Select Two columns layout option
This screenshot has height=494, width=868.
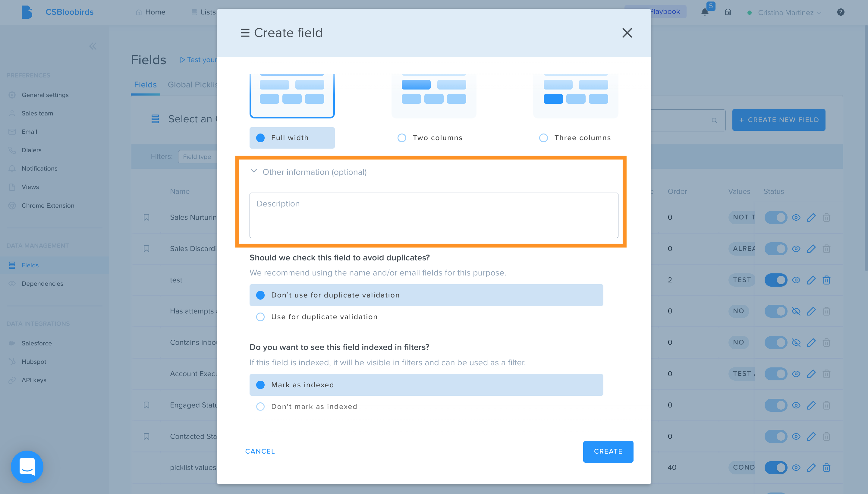[x=429, y=138]
